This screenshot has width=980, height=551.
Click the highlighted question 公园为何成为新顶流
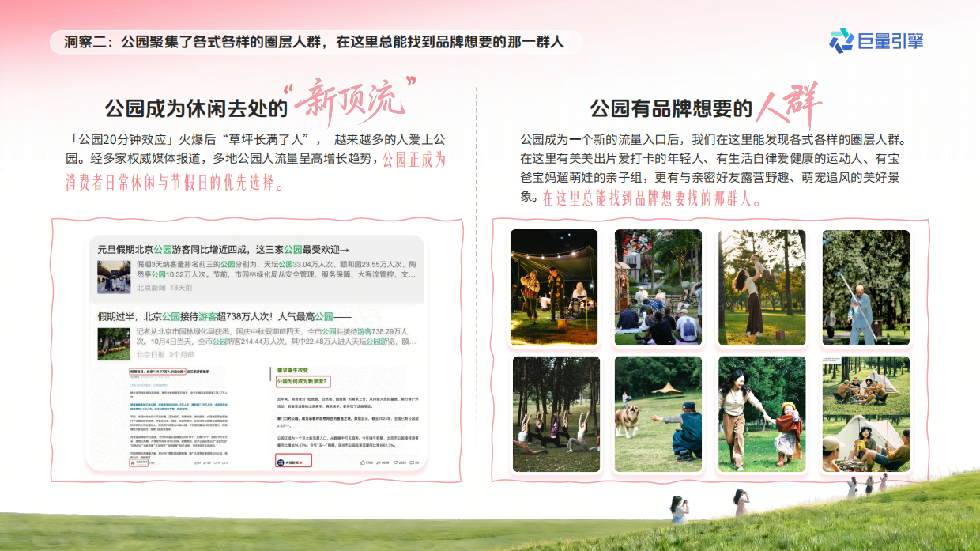303,380
